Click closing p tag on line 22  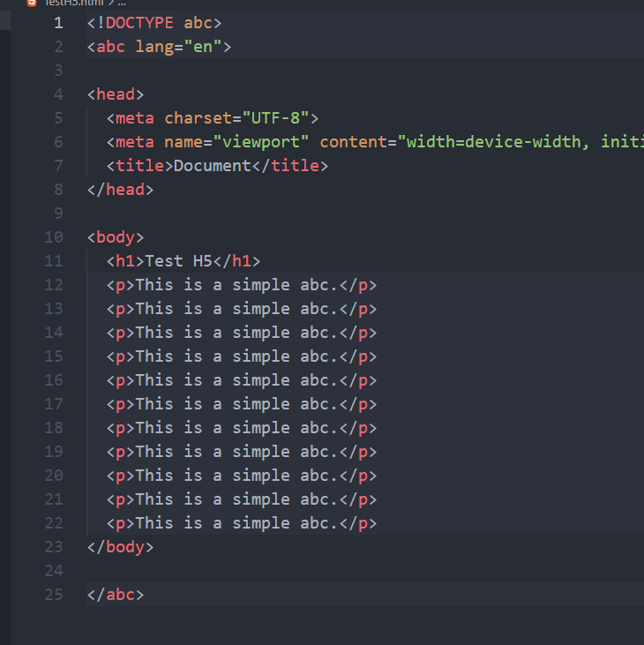[x=358, y=523]
